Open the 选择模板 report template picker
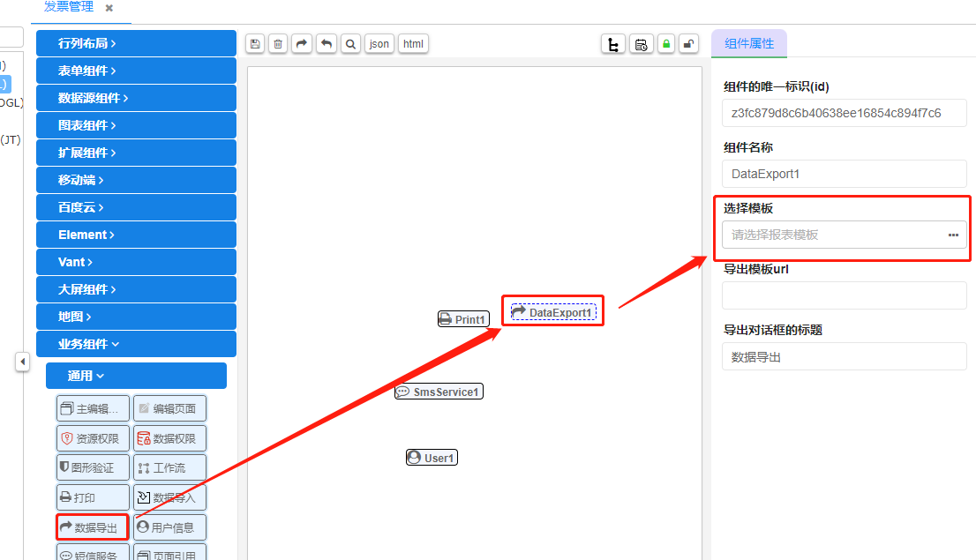The image size is (976, 560). tap(953, 235)
